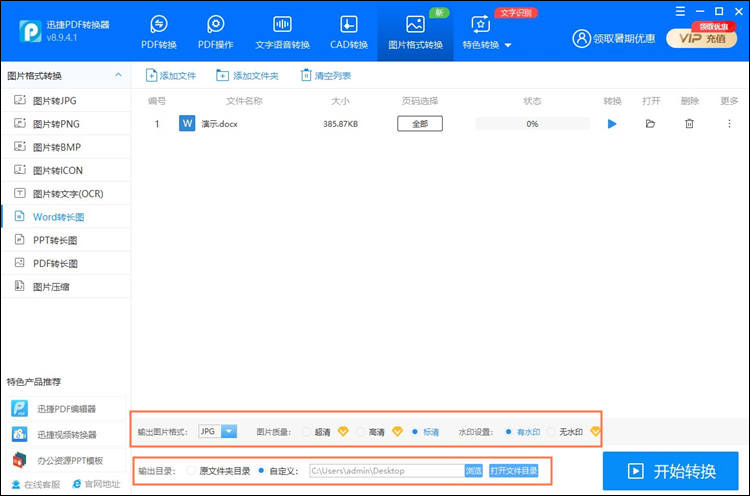Screen dimensions: 750x496
Task: Click the 0% progress bar
Action: point(532,124)
